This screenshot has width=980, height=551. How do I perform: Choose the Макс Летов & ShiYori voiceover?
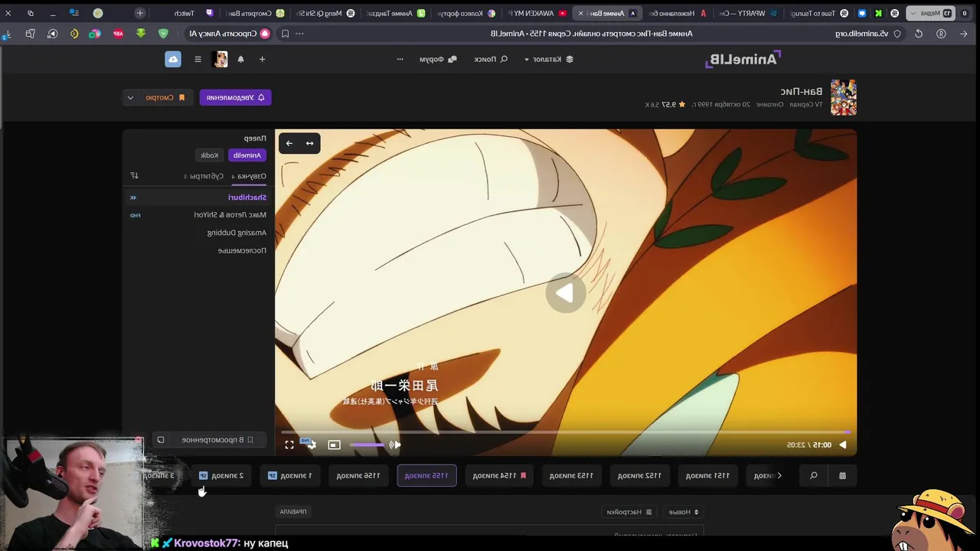pyautogui.click(x=198, y=215)
